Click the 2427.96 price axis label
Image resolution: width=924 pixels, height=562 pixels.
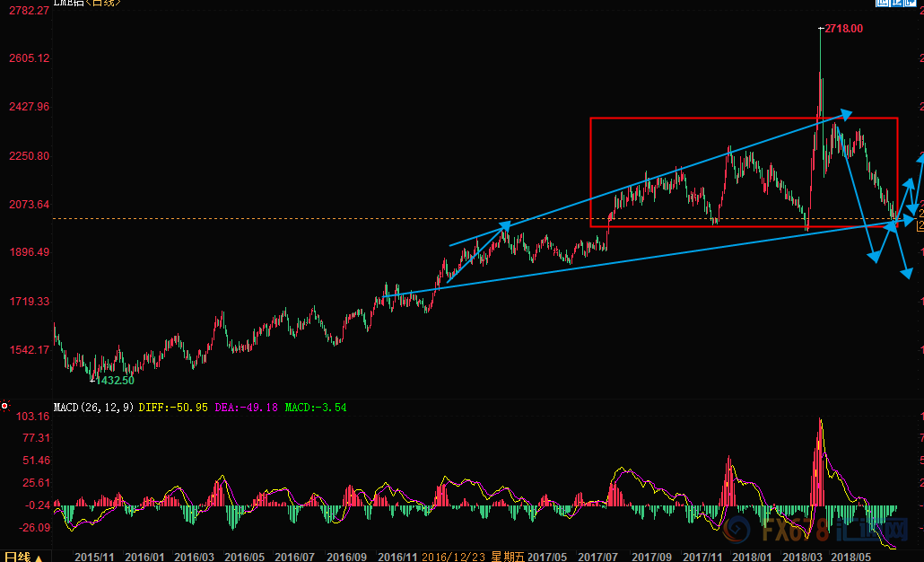[x=30, y=107]
